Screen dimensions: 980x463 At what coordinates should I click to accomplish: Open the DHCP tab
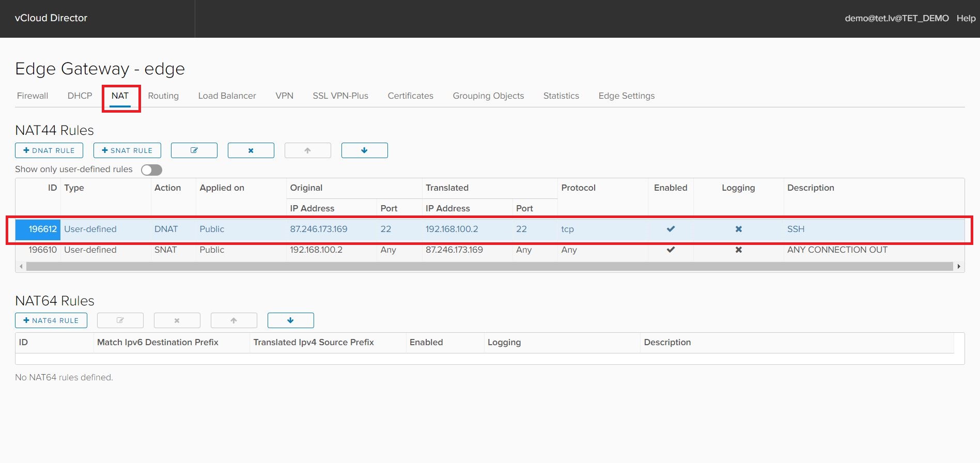tap(80, 96)
